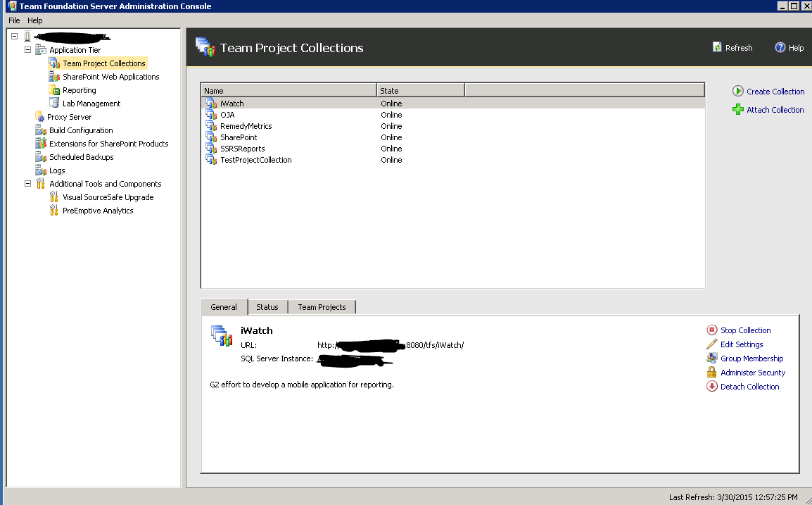812x505 pixels.
Task: Select Logs in the tree
Action: tap(57, 170)
